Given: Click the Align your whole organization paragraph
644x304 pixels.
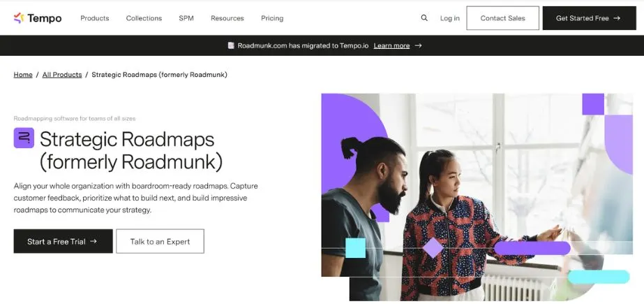Looking at the screenshot, I should pyautogui.click(x=136, y=198).
